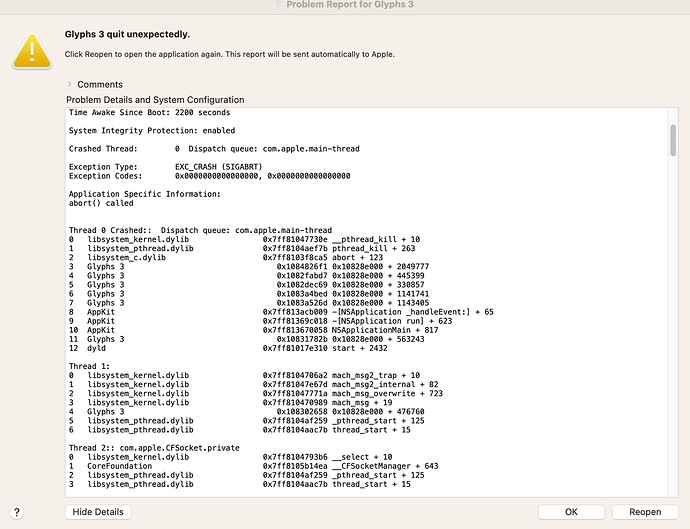
Task: Click Glyphs 3 frame '+ 445399'
Action: coord(246,276)
